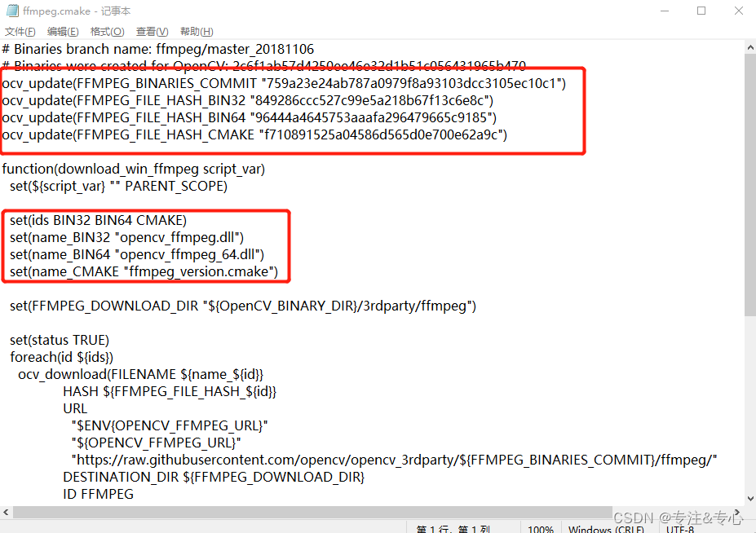The width and height of the screenshot is (756, 533).
Task: Click the vertical scrollbar thumb
Action: click(x=750, y=186)
